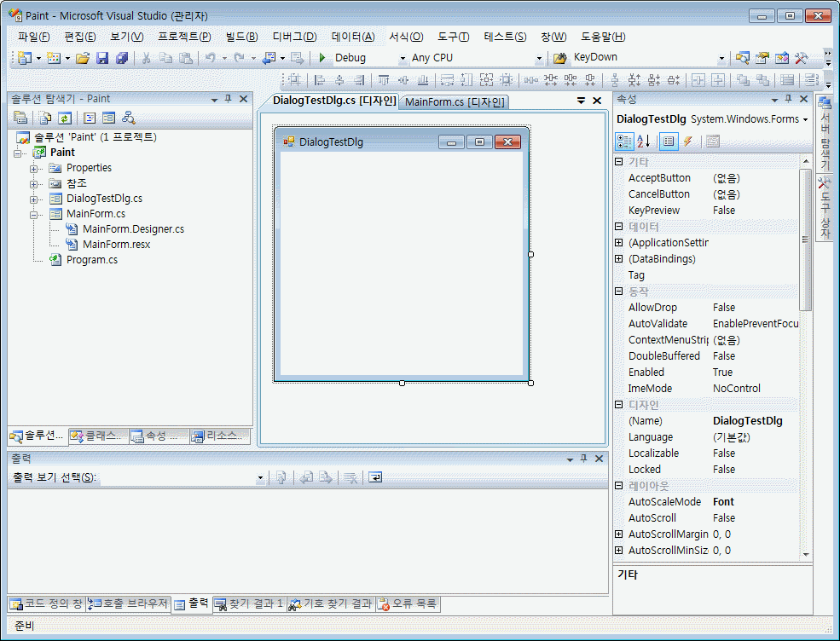Open 클래스 view tab under Solution Explorer
Image resolution: width=840 pixels, height=641 pixels.
[99, 436]
